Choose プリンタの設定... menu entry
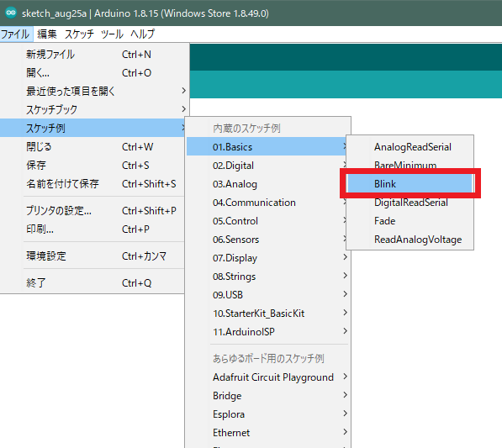Image resolution: width=502 pixels, height=448 pixels. pyautogui.click(x=92, y=211)
